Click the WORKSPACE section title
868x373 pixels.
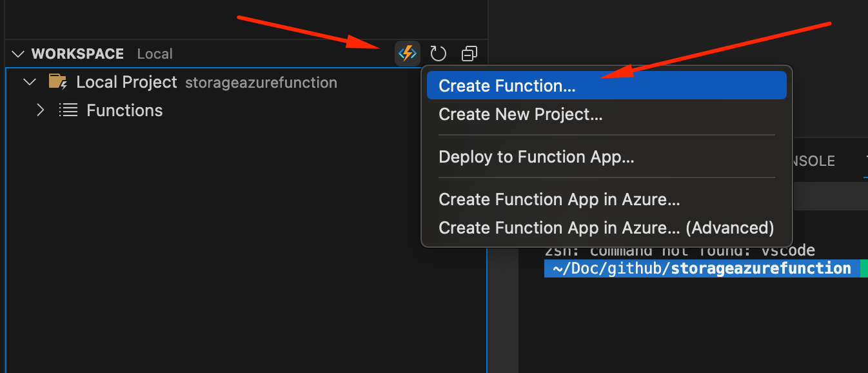(x=77, y=54)
